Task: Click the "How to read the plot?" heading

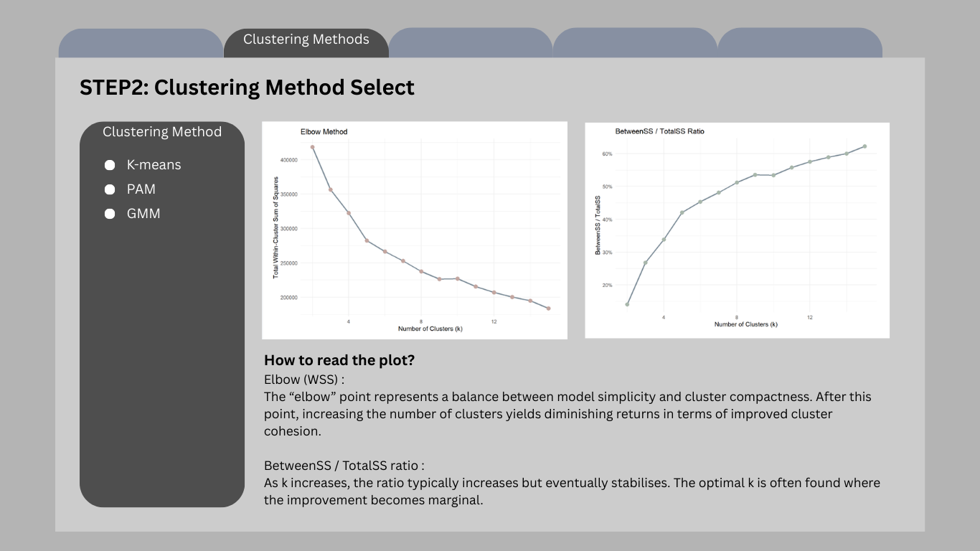Action: [x=339, y=360]
